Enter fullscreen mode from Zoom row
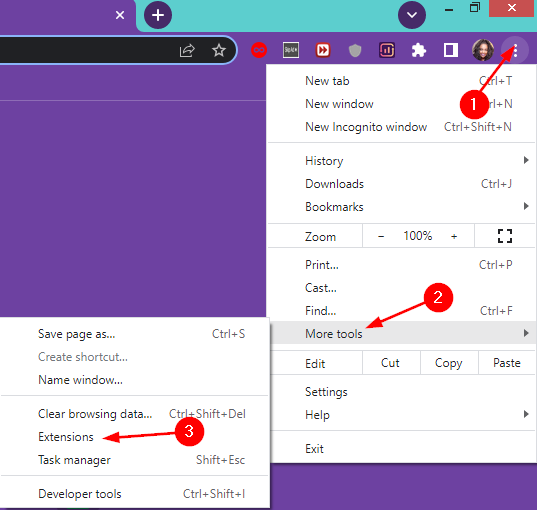 (505, 236)
